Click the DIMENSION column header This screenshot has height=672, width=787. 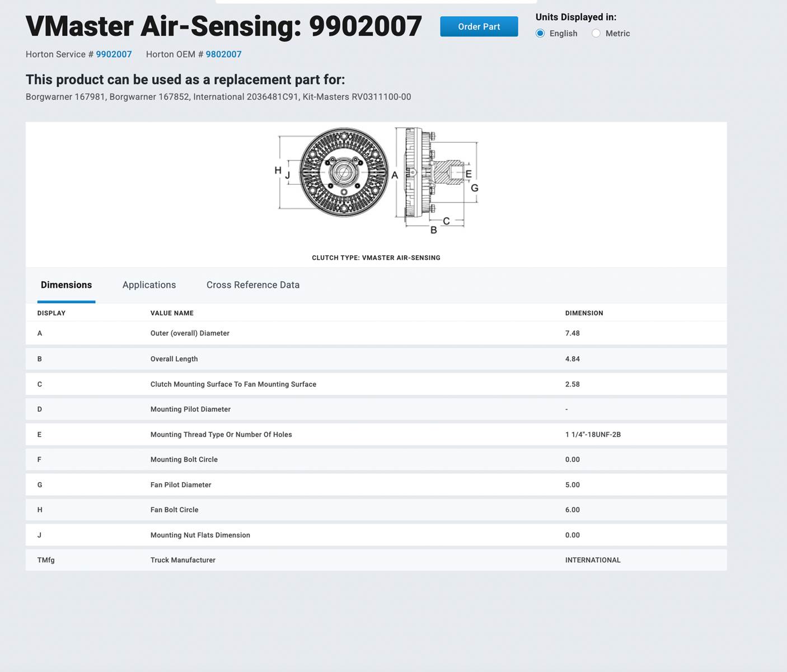[584, 313]
